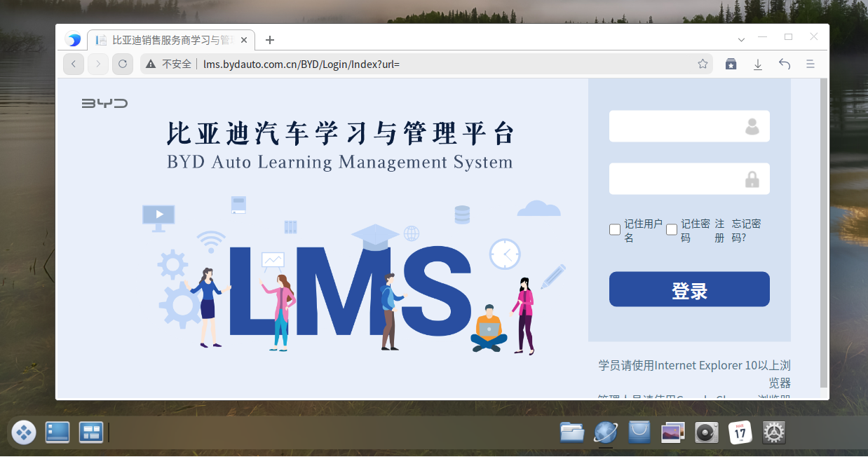868x457 pixels.
Task: Open the calendar icon showing 17
Action: (740, 432)
